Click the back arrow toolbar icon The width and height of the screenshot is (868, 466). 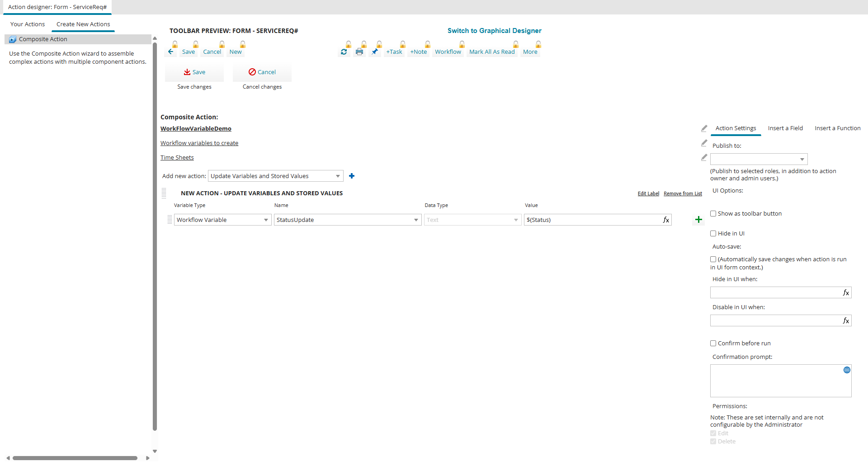coord(171,52)
